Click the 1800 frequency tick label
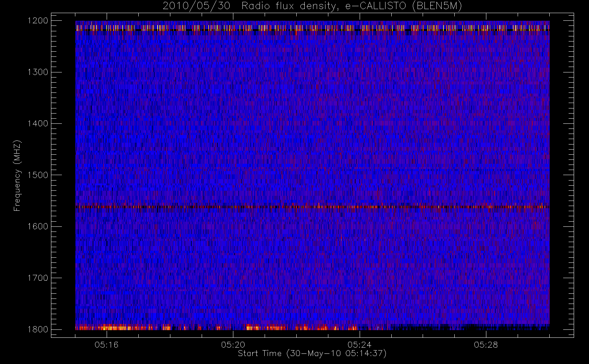 (38, 329)
